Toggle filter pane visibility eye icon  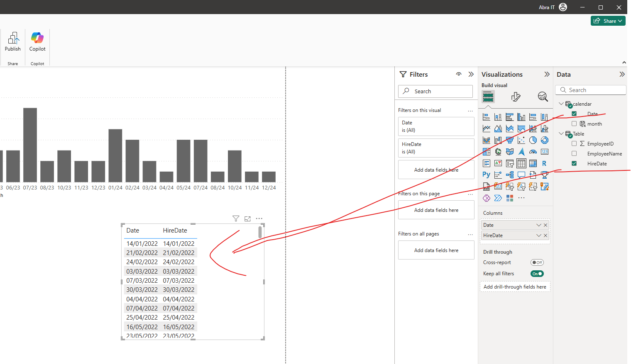[x=459, y=74]
